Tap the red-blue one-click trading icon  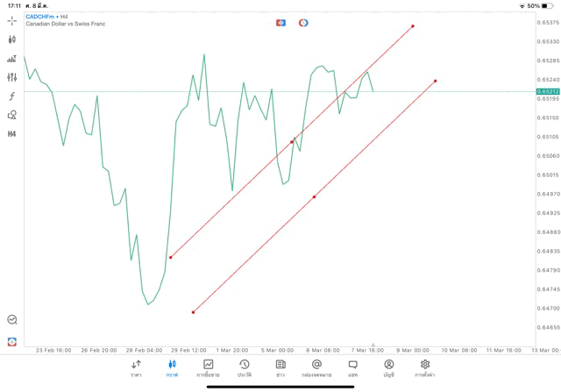pos(280,23)
